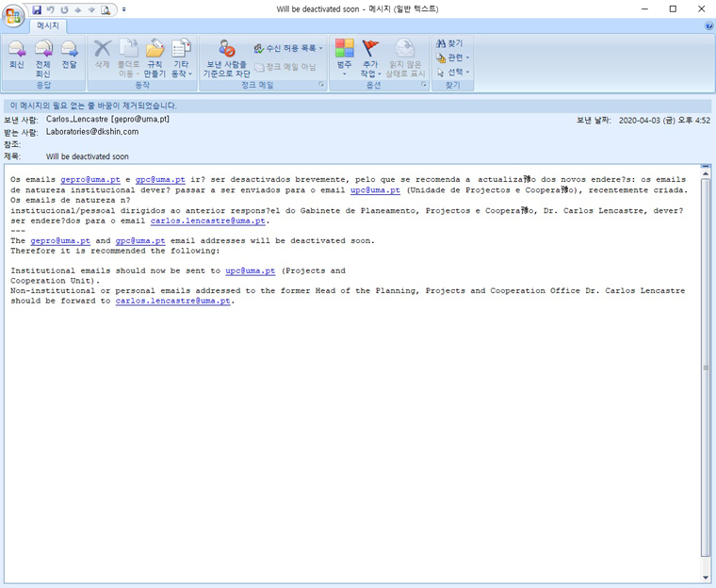The height and width of the screenshot is (588, 716).
Task: Open the 기타 동작 (Other Actions) dropdown
Action: (181, 57)
